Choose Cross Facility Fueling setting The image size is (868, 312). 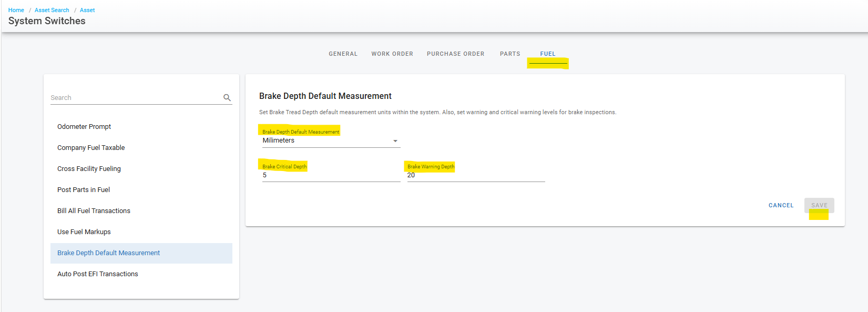tap(89, 169)
